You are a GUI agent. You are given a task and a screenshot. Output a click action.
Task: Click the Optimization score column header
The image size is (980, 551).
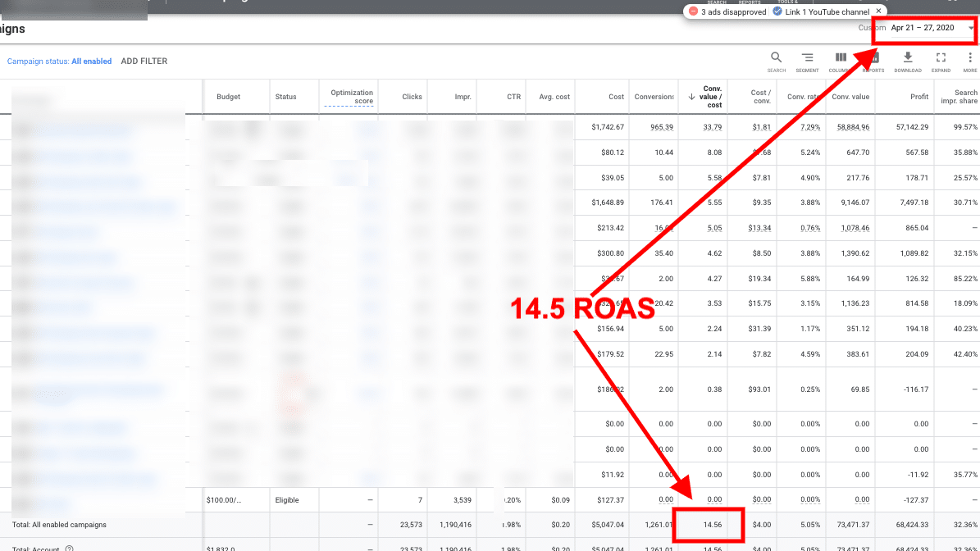pos(352,97)
